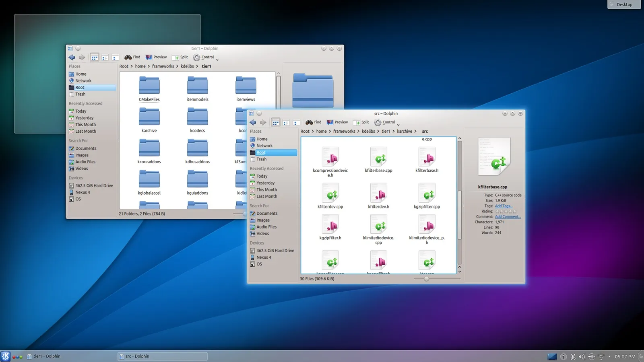644x362 pixels.
Task: Open Trash in the src window Places panel
Action: click(x=261, y=159)
